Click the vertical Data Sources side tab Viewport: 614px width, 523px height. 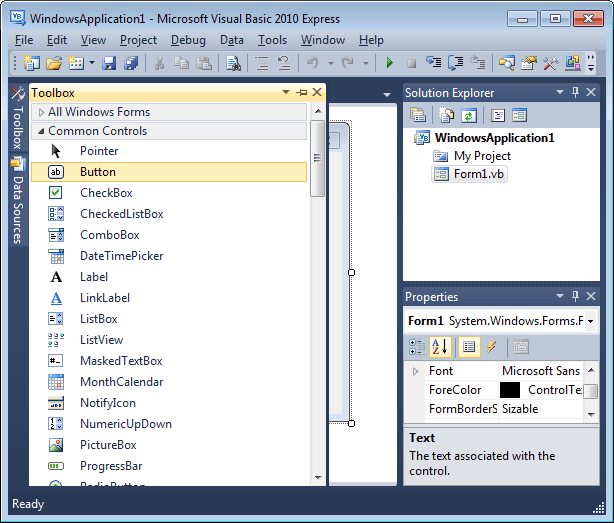click(x=18, y=200)
